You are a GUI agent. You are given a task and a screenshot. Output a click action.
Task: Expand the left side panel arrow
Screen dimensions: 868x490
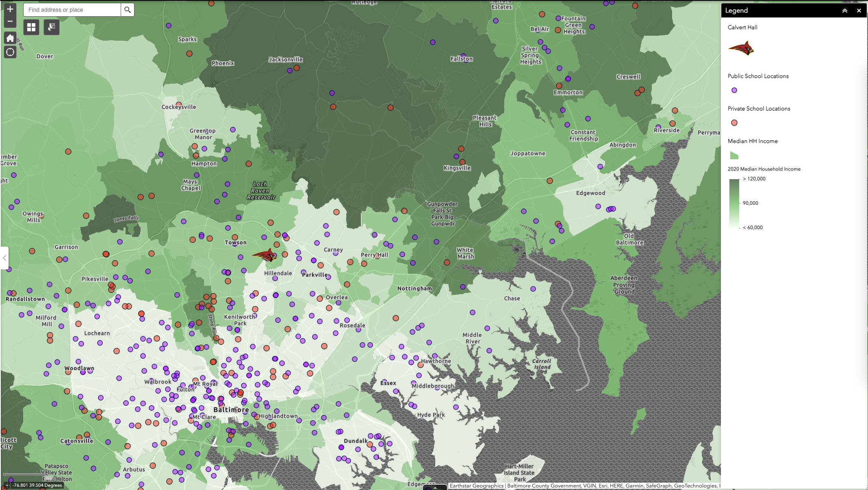click(x=4, y=258)
